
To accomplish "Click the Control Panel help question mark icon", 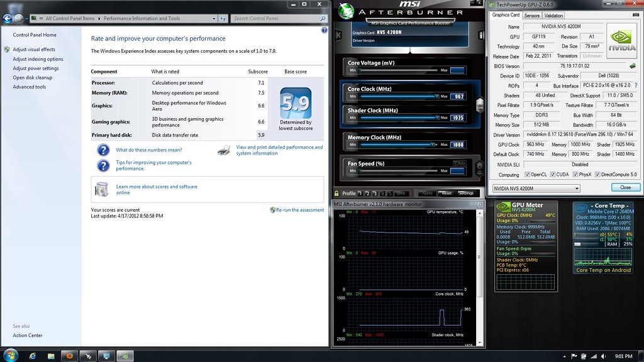I will (324, 30).
